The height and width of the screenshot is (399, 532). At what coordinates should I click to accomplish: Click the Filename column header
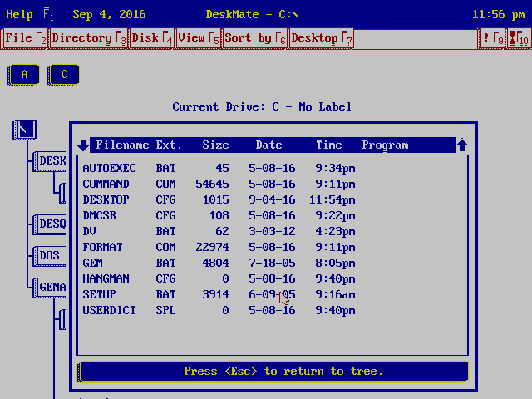pos(122,145)
